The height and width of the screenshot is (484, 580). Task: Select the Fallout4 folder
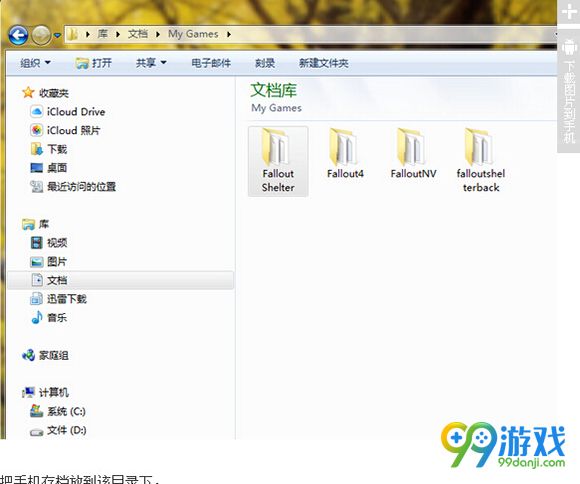click(345, 154)
